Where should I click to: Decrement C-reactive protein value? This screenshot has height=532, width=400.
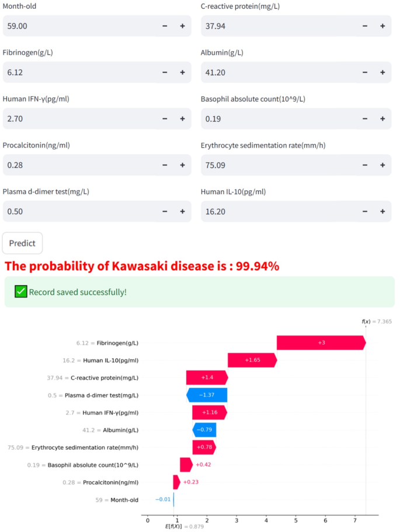[365, 26]
